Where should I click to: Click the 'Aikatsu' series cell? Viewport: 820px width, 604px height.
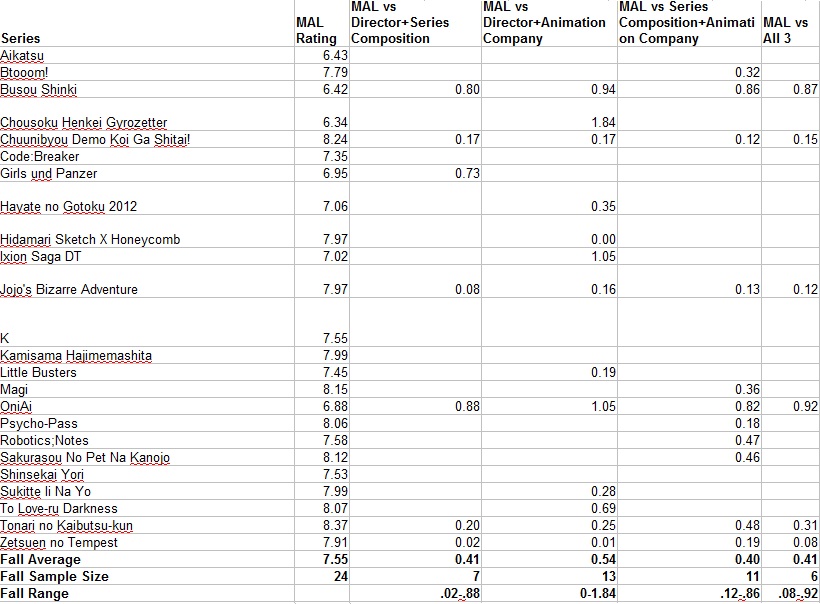(147, 55)
